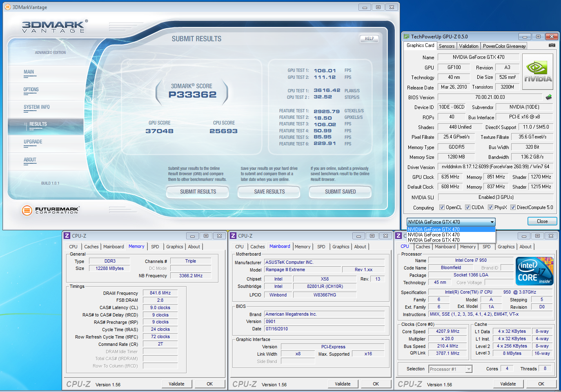The image size is (561, 392).
Task: Toggle the DirectCompute 5.0 checkbox
Action: click(513, 207)
